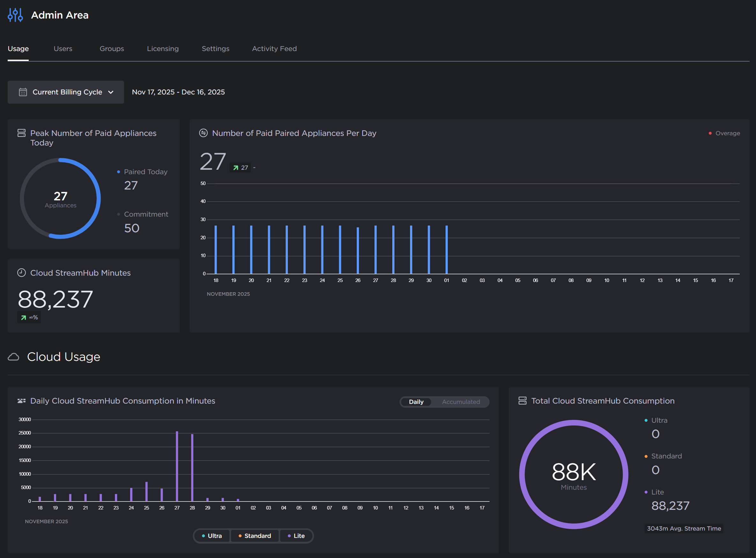756x558 pixels.
Task: Click the Cloud Usage cloud icon
Action: click(x=13, y=357)
